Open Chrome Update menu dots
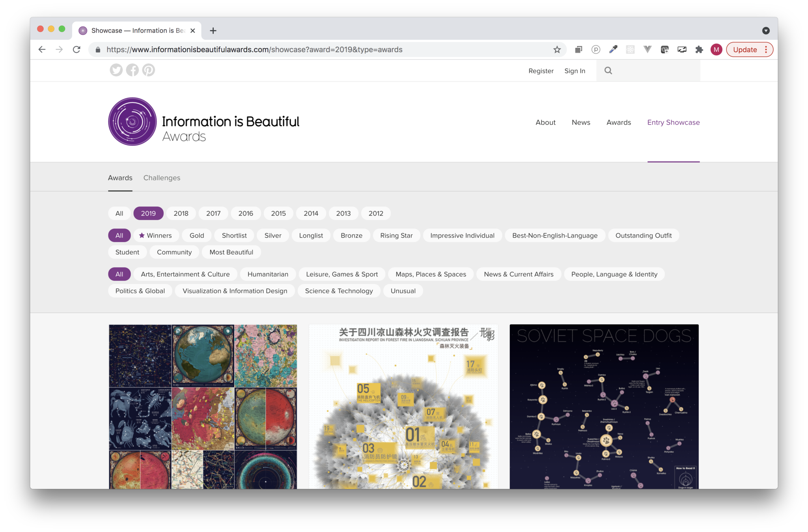This screenshot has height=532, width=808. [x=766, y=50]
